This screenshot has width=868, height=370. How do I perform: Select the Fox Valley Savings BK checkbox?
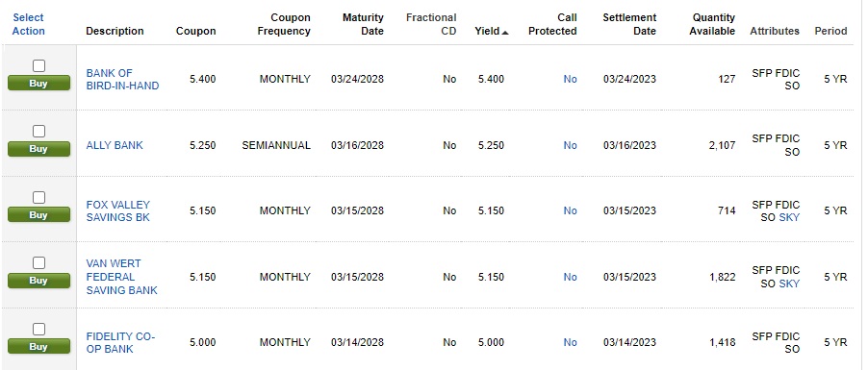pos(38,198)
